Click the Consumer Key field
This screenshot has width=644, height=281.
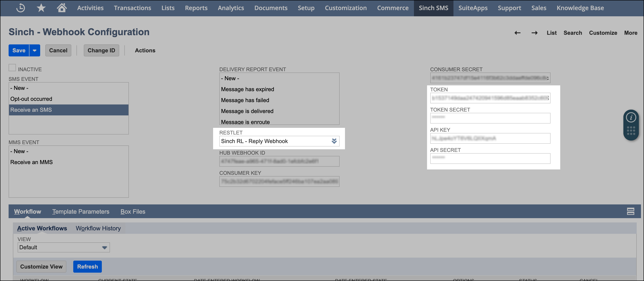coord(279,181)
